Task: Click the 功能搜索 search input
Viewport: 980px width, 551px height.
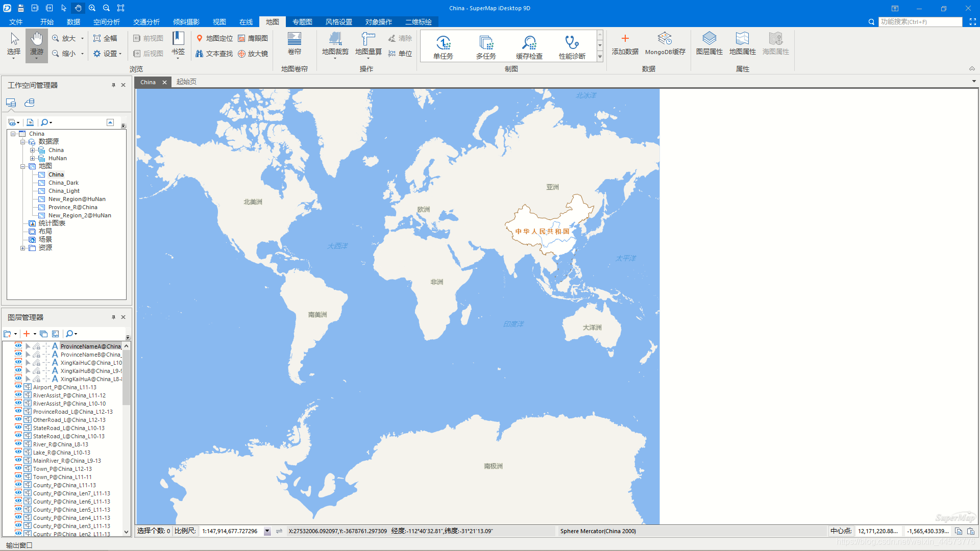Action: tap(920, 22)
